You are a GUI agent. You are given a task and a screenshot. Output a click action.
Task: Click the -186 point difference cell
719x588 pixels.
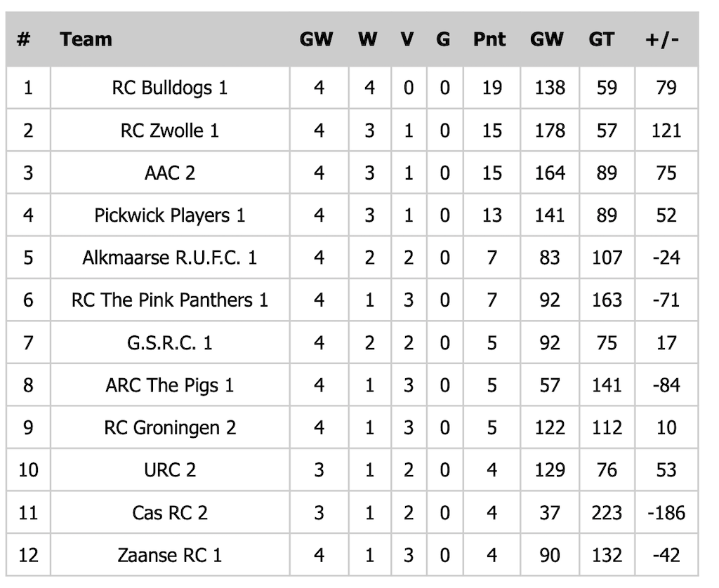coord(666,513)
